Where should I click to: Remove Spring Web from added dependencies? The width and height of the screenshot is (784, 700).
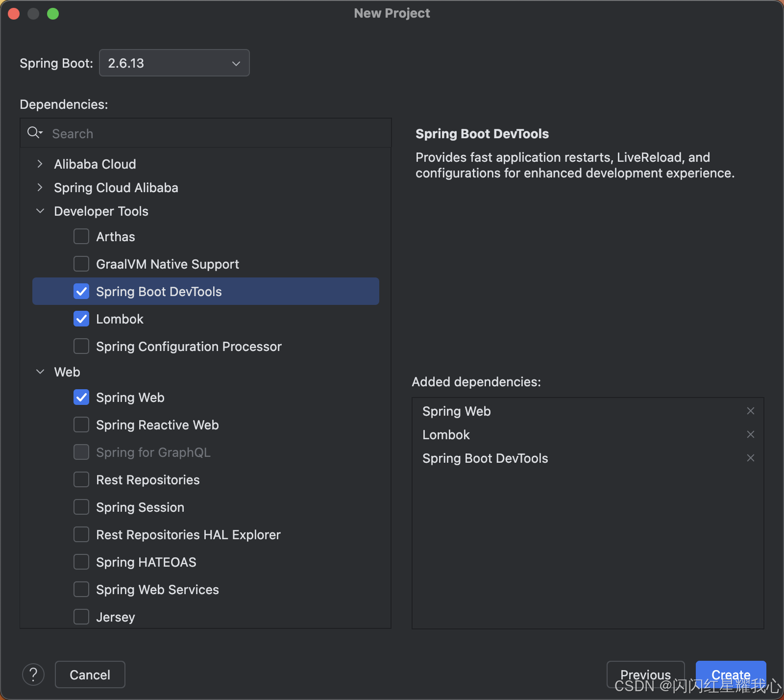point(750,411)
